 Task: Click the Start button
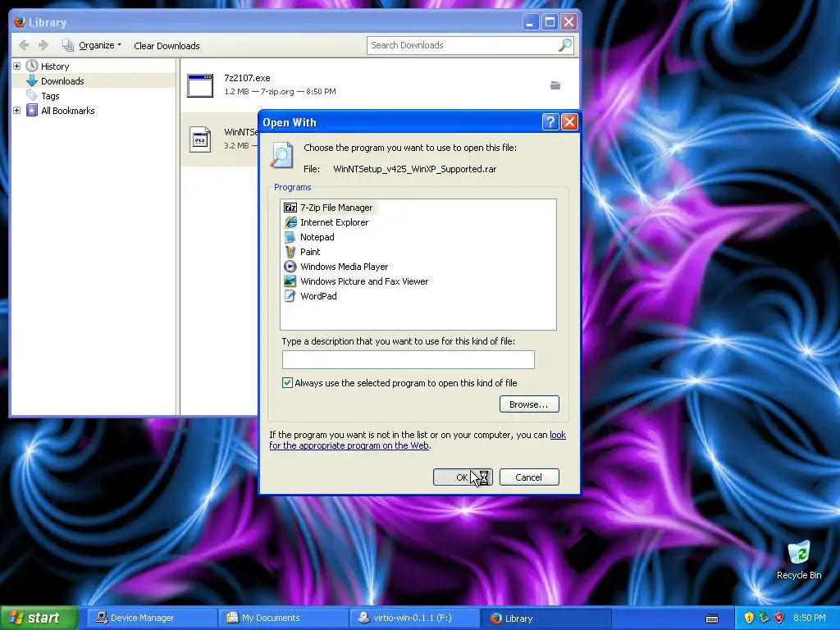point(39,618)
